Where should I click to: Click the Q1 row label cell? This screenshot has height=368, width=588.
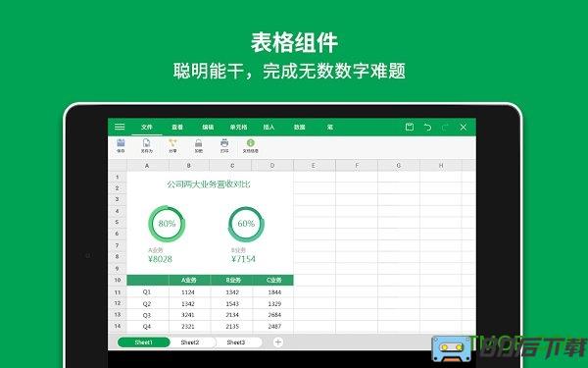point(147,291)
